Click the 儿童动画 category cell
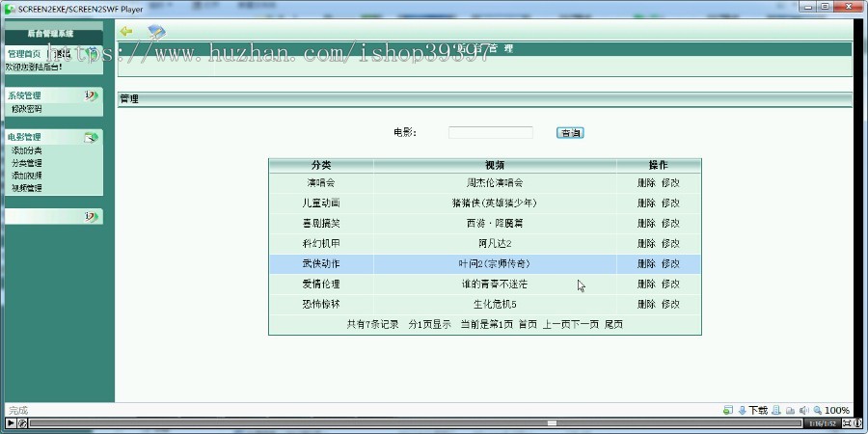The width and height of the screenshot is (868, 434). (x=321, y=203)
